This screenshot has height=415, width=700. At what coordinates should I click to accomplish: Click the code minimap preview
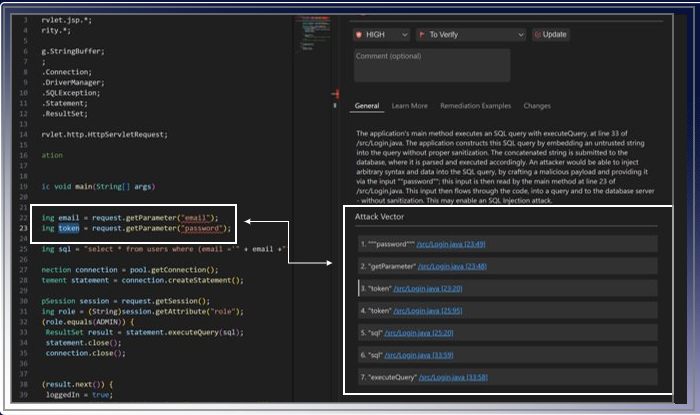tap(312, 33)
